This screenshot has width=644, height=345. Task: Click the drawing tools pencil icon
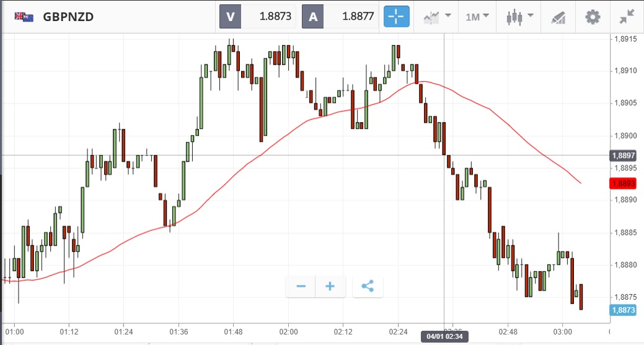pos(558,17)
